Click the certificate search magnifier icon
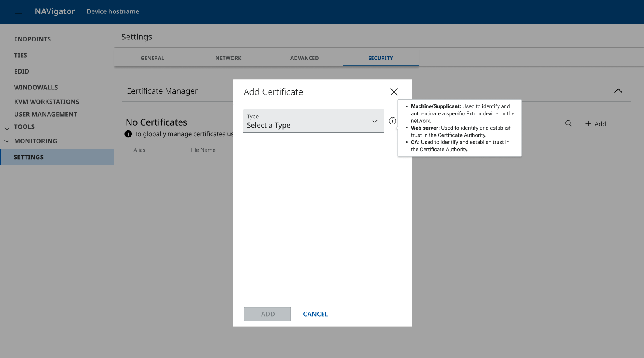The image size is (644, 358). click(568, 124)
